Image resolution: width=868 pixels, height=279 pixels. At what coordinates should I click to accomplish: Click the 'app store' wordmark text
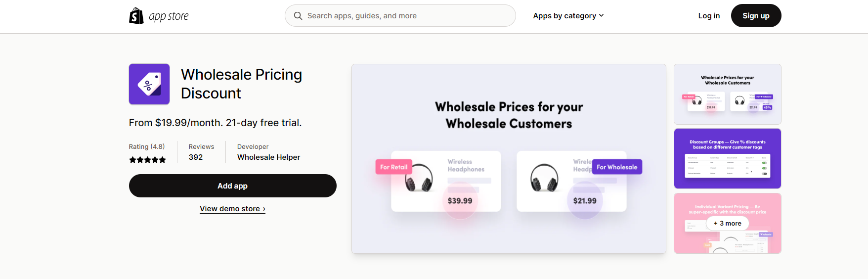point(169,16)
